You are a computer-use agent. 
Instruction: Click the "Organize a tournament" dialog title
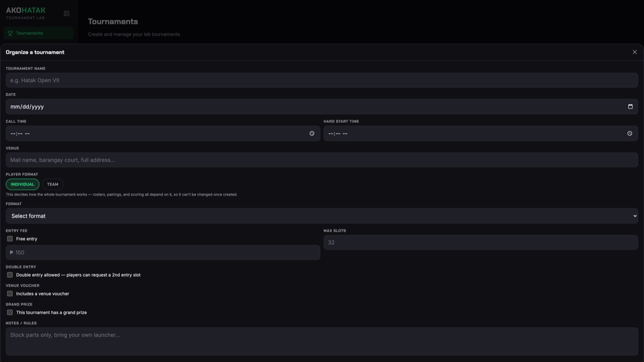pos(35,52)
